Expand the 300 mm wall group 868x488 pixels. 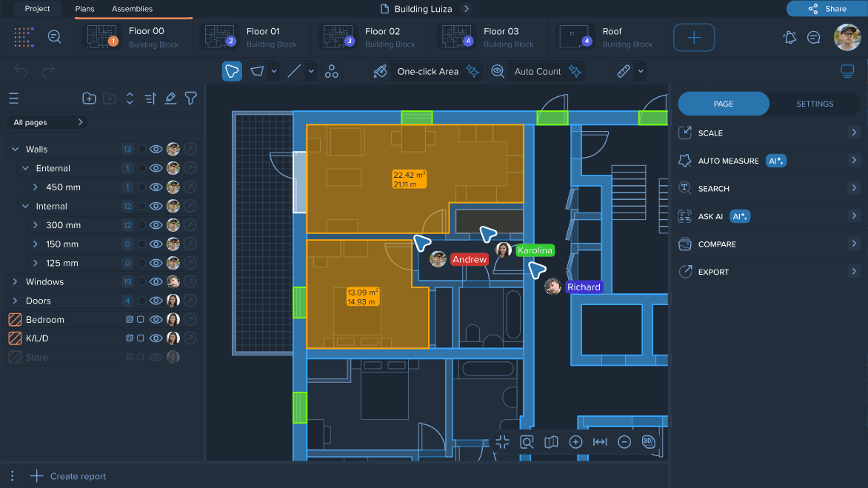[x=35, y=225]
